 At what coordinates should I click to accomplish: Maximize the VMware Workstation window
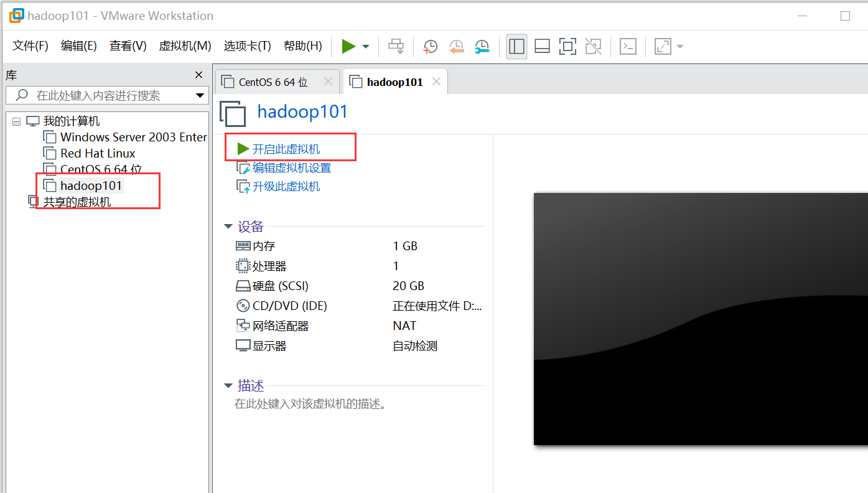tap(845, 16)
